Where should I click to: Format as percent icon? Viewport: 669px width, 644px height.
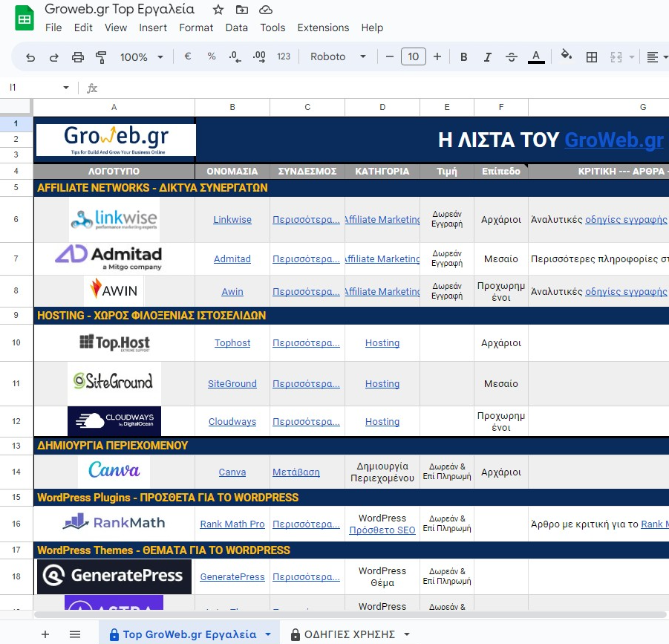212,56
